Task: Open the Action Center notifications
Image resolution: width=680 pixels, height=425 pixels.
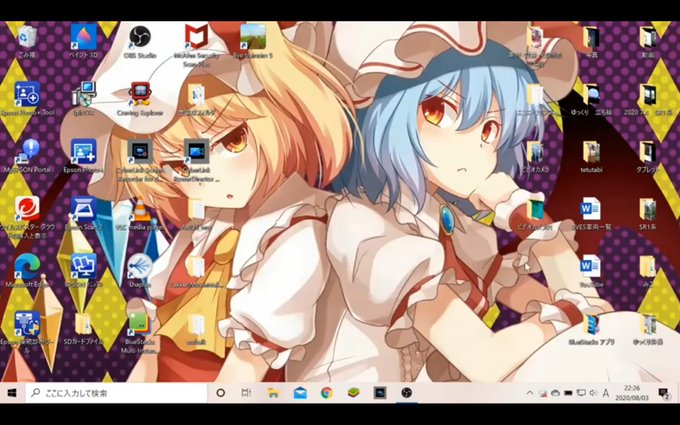Action: [x=663, y=393]
